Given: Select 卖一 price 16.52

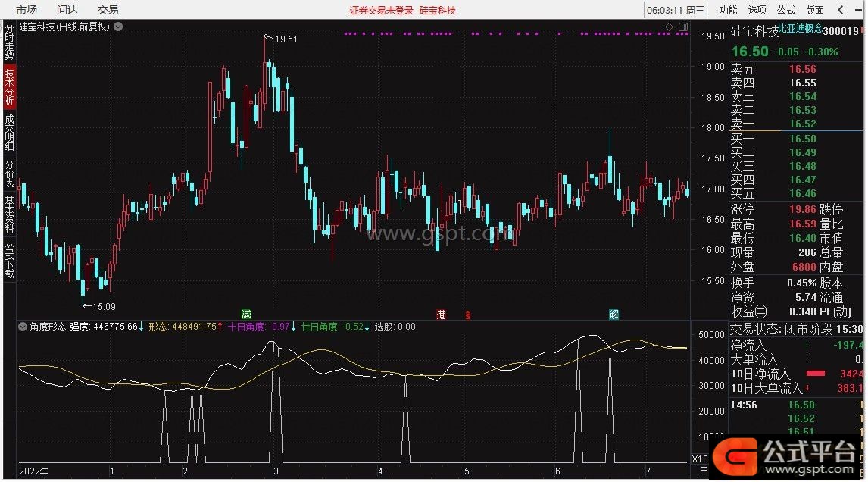Looking at the screenshot, I should click(803, 124).
